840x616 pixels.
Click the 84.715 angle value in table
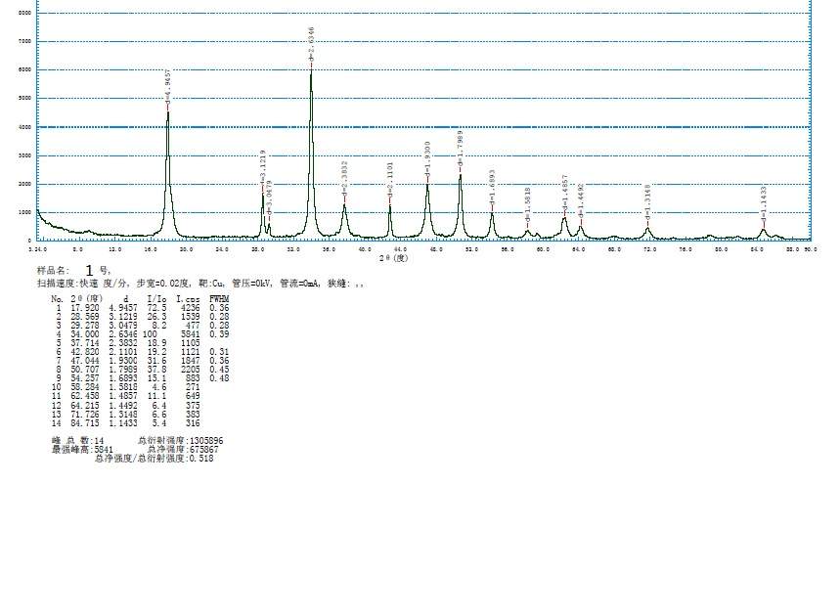[x=85, y=423]
